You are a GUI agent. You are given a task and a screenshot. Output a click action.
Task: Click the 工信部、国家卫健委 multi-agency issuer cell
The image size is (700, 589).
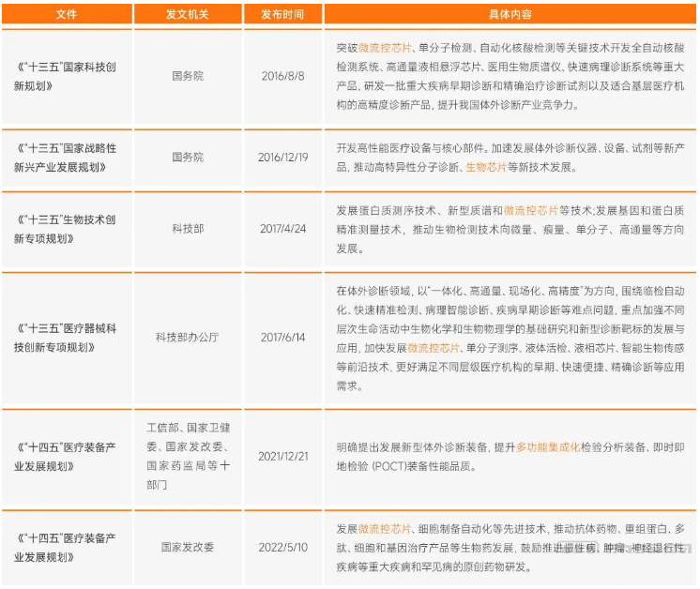(x=188, y=456)
